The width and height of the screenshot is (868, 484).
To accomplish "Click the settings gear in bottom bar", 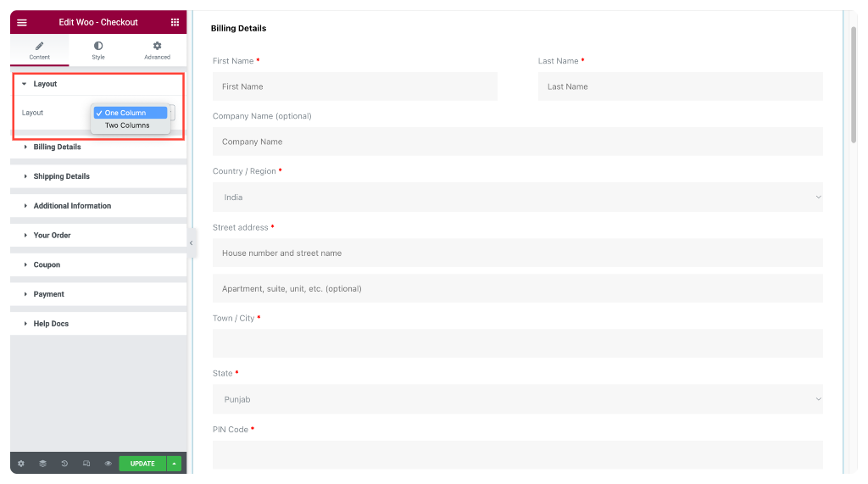I will [x=21, y=464].
